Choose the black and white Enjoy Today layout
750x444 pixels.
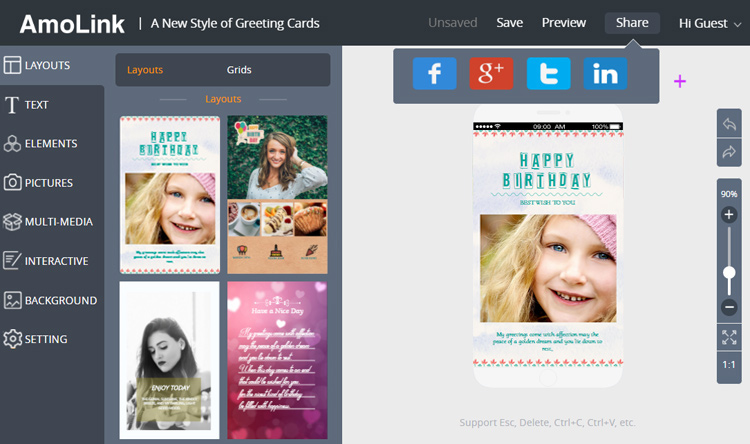pyautogui.click(x=169, y=360)
